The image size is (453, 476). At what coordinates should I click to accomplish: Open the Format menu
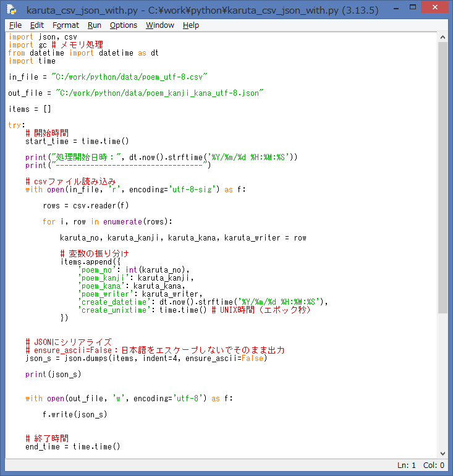click(x=66, y=25)
